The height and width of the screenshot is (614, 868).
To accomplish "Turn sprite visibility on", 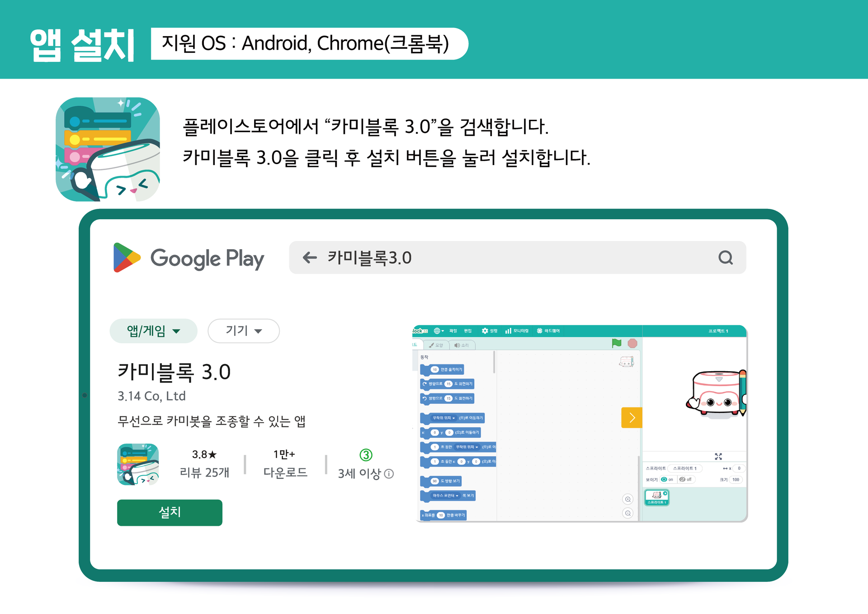I will [x=667, y=479].
